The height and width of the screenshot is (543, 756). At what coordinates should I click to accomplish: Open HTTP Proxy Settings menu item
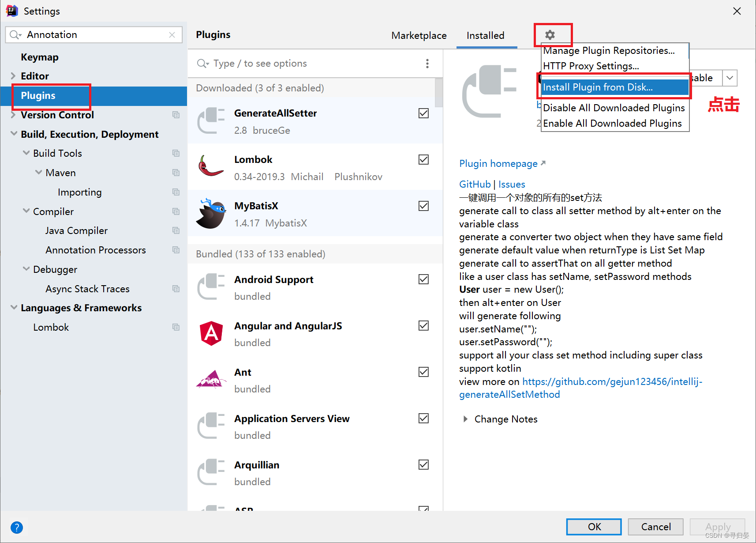click(615, 66)
